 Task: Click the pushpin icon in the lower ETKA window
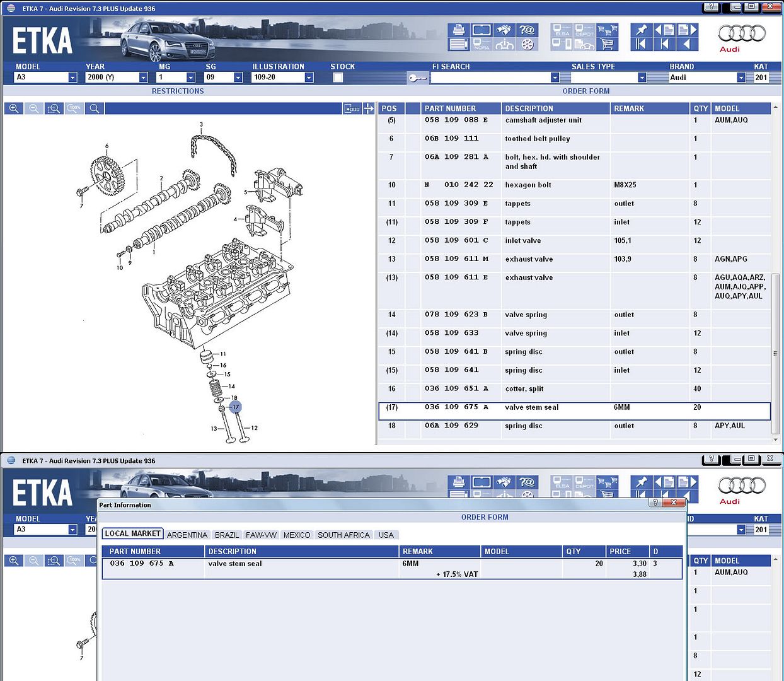coord(641,482)
